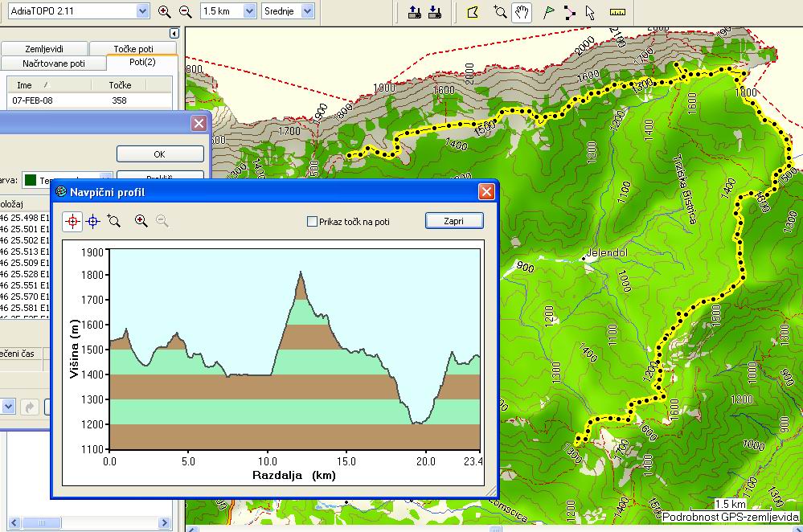Select the arrow pointer tool
Image resolution: width=803 pixels, height=532 pixels.
click(591, 12)
